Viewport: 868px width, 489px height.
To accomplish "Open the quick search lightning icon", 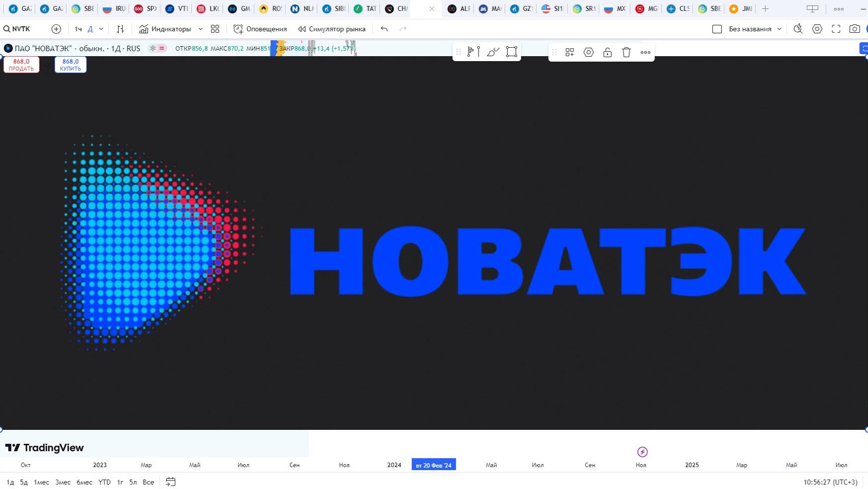I will coord(798,29).
